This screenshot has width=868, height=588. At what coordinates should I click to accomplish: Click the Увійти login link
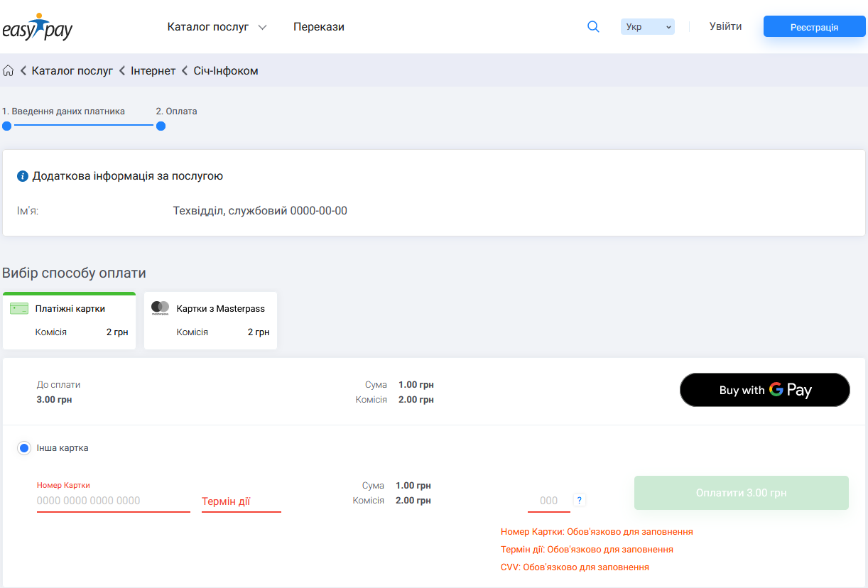click(725, 27)
